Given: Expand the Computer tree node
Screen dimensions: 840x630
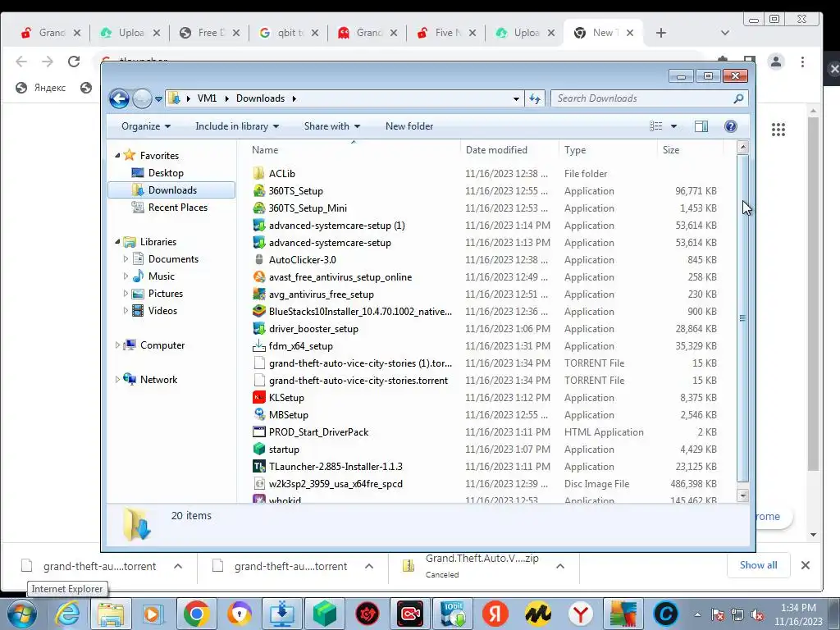Looking at the screenshot, I should coord(117,345).
